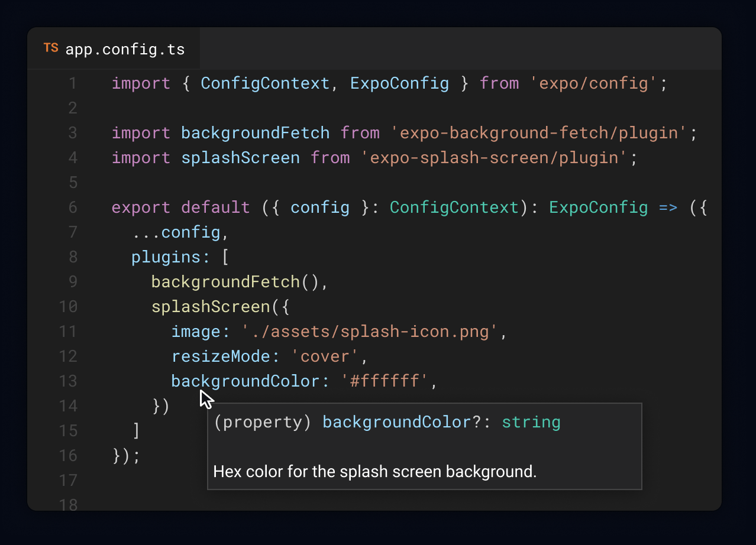Click backgroundFetch() call on line 9
Screen dimensions: 756x545
point(235,282)
